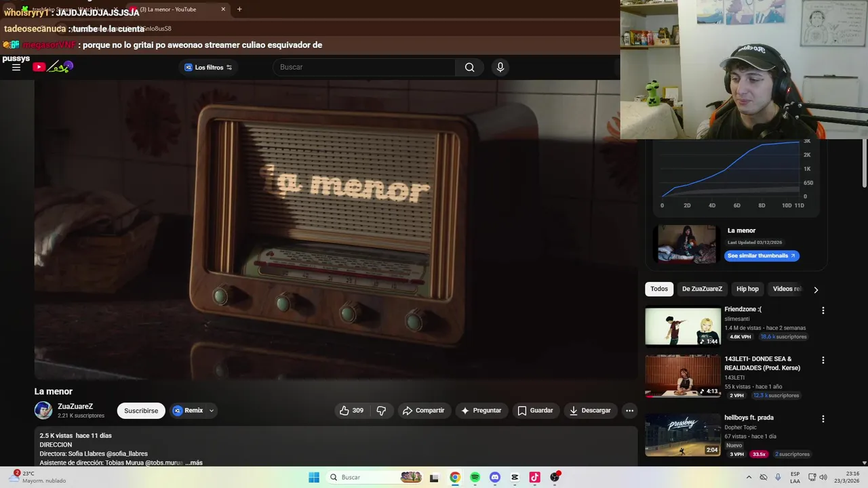Expand the Remix dropdown arrow

pyautogui.click(x=212, y=411)
